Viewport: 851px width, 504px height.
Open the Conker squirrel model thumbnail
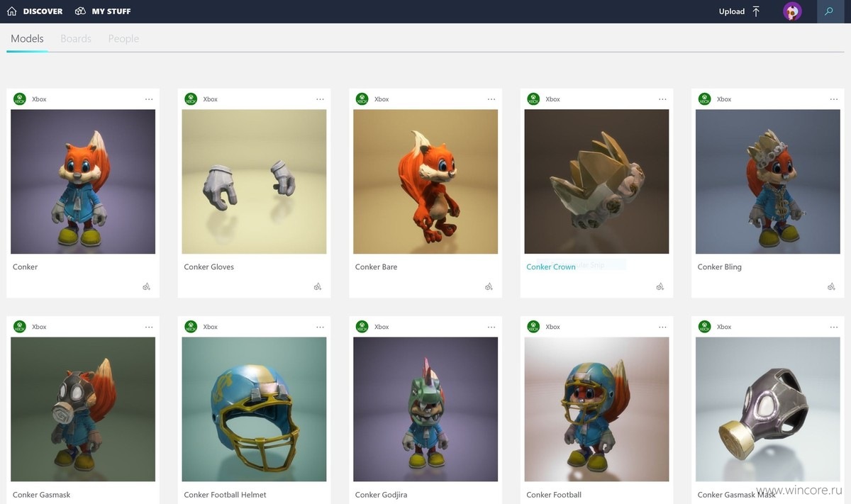point(83,181)
